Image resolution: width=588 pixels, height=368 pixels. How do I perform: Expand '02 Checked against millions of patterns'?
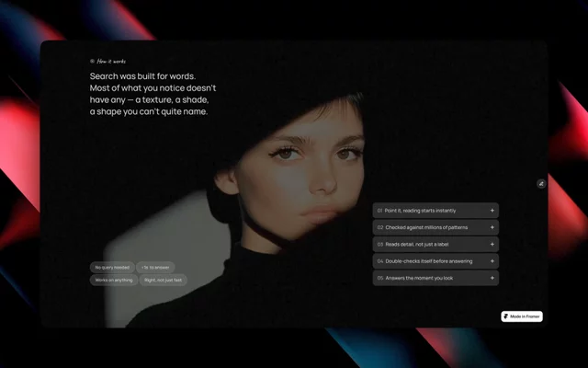click(x=435, y=227)
